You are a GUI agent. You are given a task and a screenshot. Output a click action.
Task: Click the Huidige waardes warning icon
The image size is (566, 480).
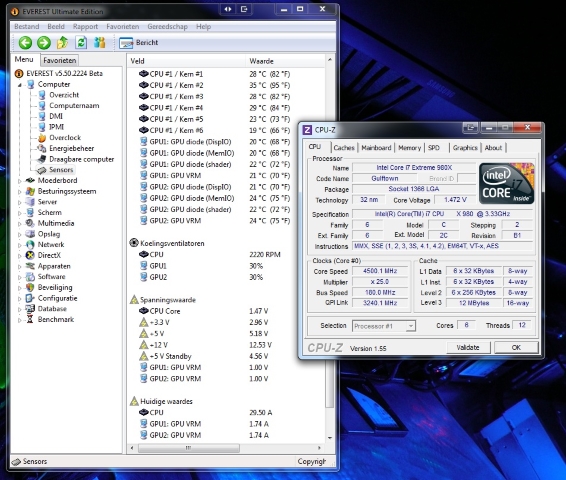point(134,401)
